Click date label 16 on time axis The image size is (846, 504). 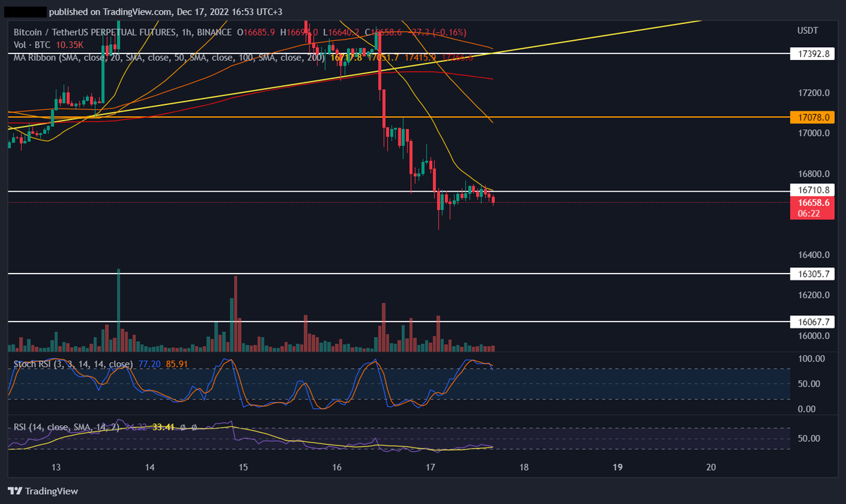coord(337,467)
